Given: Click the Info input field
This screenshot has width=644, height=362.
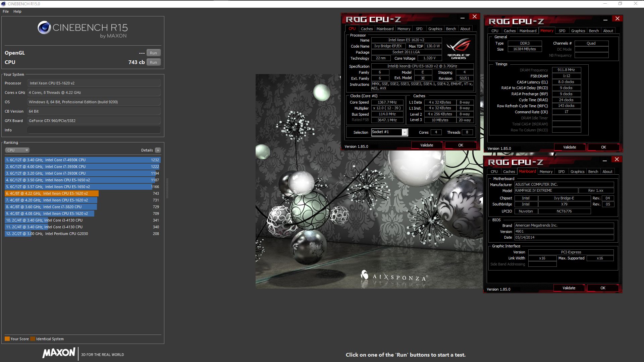Looking at the screenshot, I should click(94, 130).
